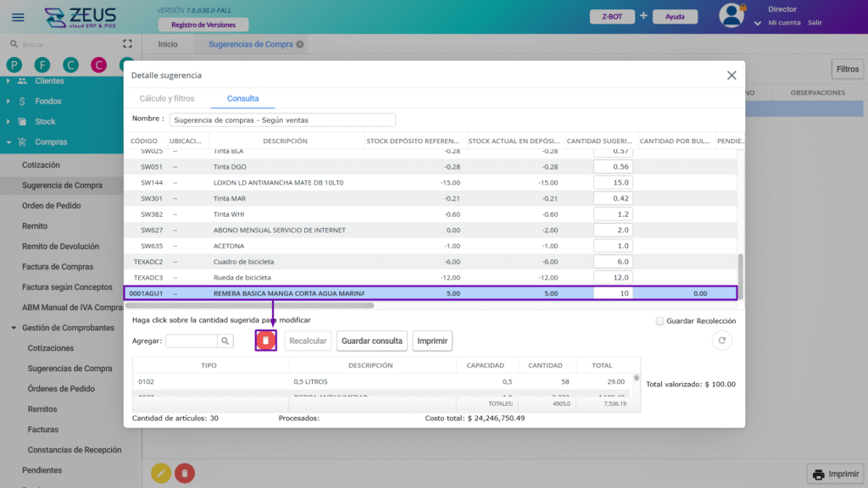Click the blue P shortcut circle

click(14, 65)
